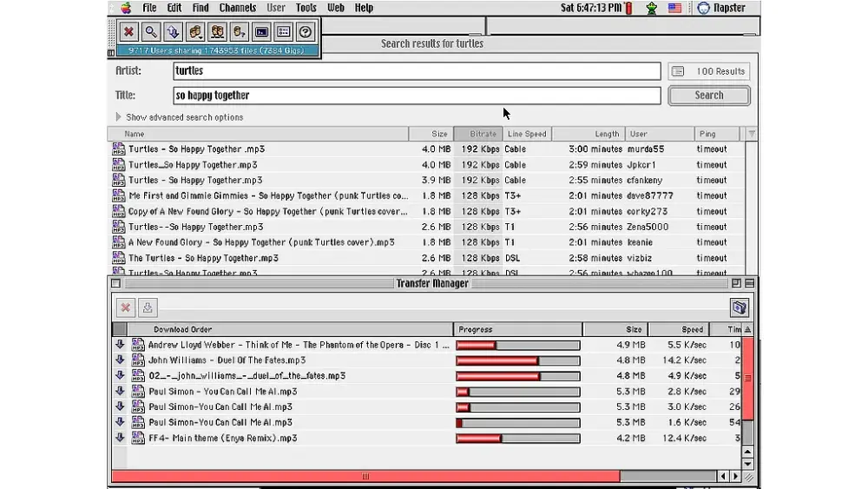Screen dimensions: 868x489
Task: Click the Title input field
Action: (417, 96)
